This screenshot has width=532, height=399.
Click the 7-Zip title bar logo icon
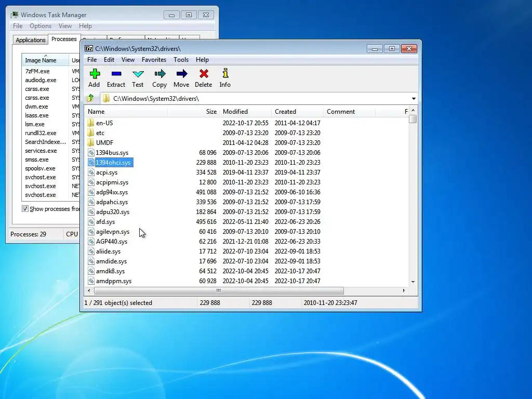[x=89, y=48]
